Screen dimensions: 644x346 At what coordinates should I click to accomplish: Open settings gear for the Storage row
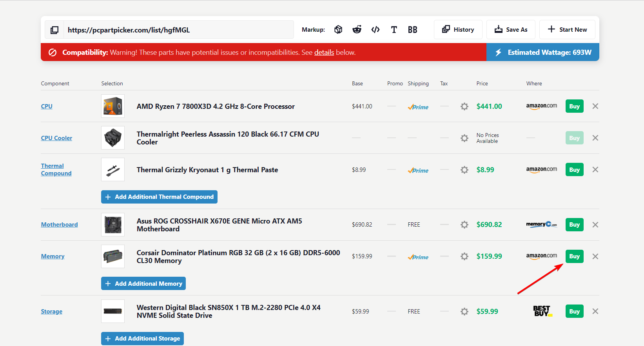464,312
